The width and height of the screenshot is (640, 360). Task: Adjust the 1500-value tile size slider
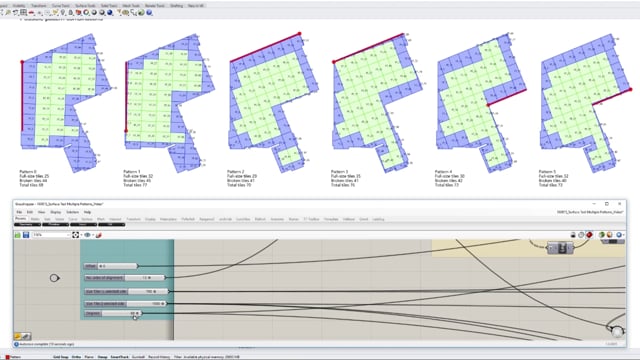pyautogui.click(x=125, y=304)
